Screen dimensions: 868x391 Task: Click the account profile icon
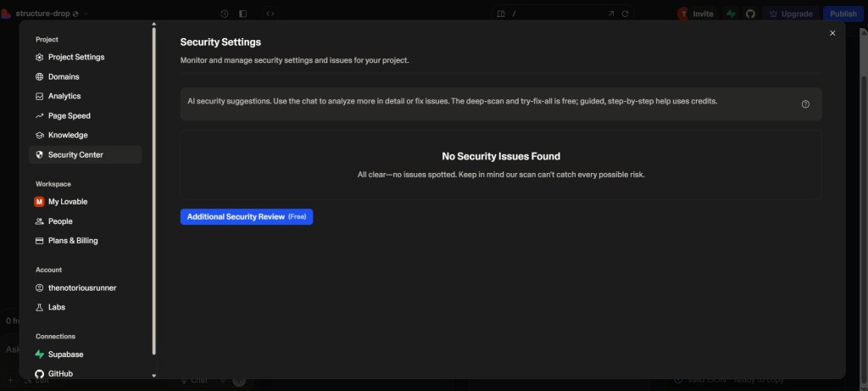coord(39,288)
